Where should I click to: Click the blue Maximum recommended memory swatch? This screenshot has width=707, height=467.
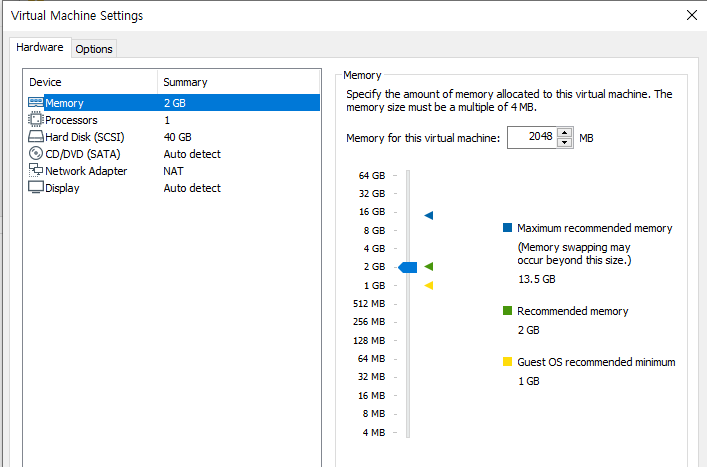coord(507,228)
